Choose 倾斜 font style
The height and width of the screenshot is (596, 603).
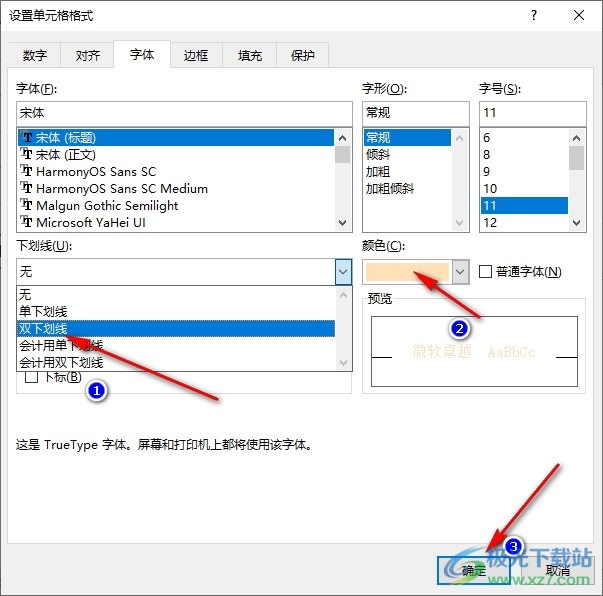tap(407, 154)
